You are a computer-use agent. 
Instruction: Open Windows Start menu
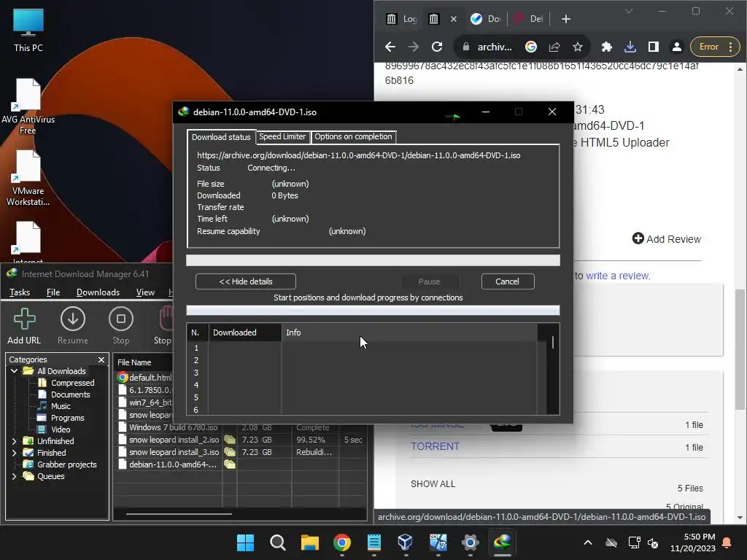point(245,542)
